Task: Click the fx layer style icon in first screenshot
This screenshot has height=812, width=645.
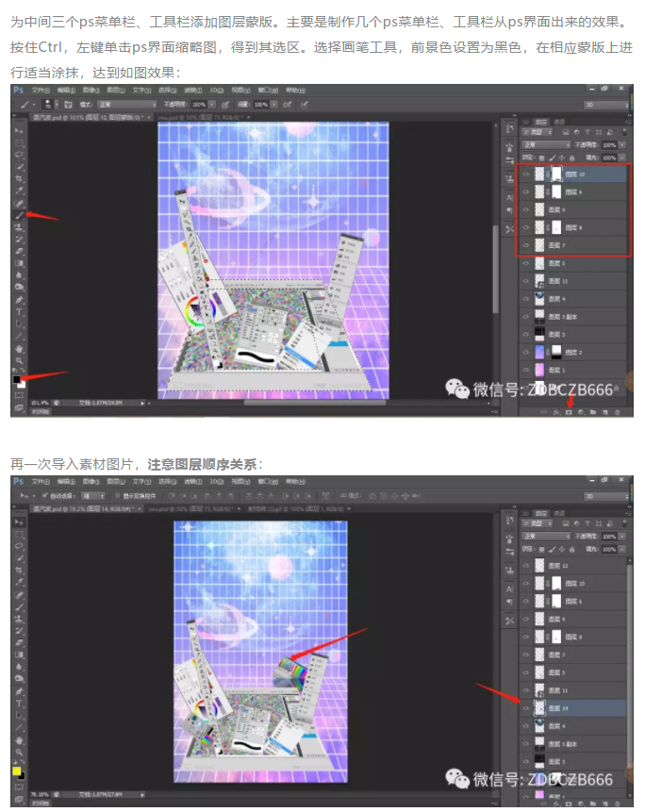Action: [556, 412]
